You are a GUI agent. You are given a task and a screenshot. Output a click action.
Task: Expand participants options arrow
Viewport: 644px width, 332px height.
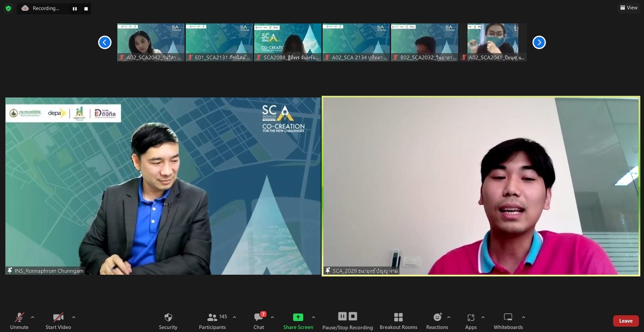pyautogui.click(x=234, y=317)
